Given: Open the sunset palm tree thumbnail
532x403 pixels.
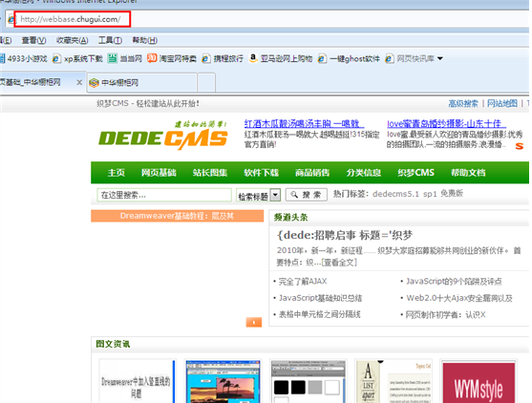Looking at the screenshot, I should [x=223, y=381].
